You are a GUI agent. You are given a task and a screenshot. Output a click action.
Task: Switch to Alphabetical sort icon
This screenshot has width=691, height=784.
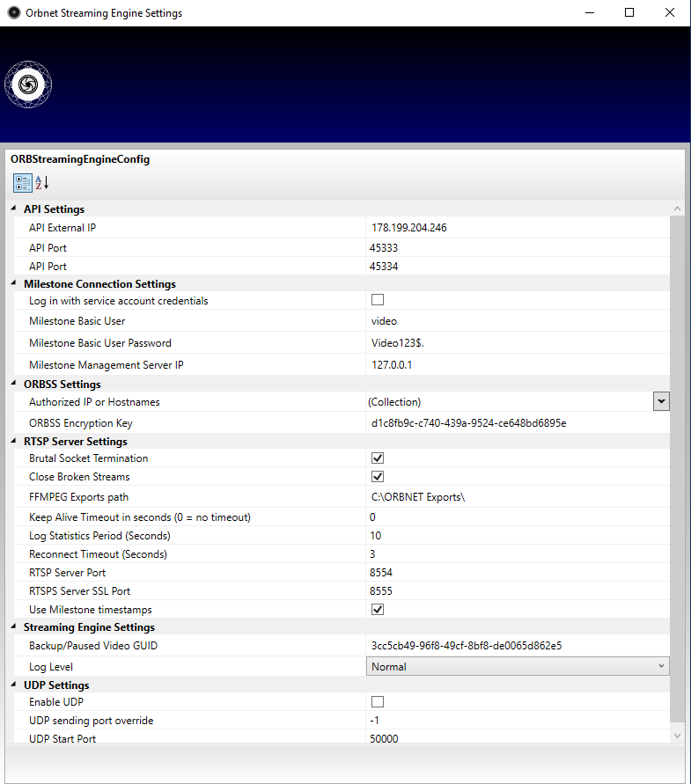coord(42,183)
